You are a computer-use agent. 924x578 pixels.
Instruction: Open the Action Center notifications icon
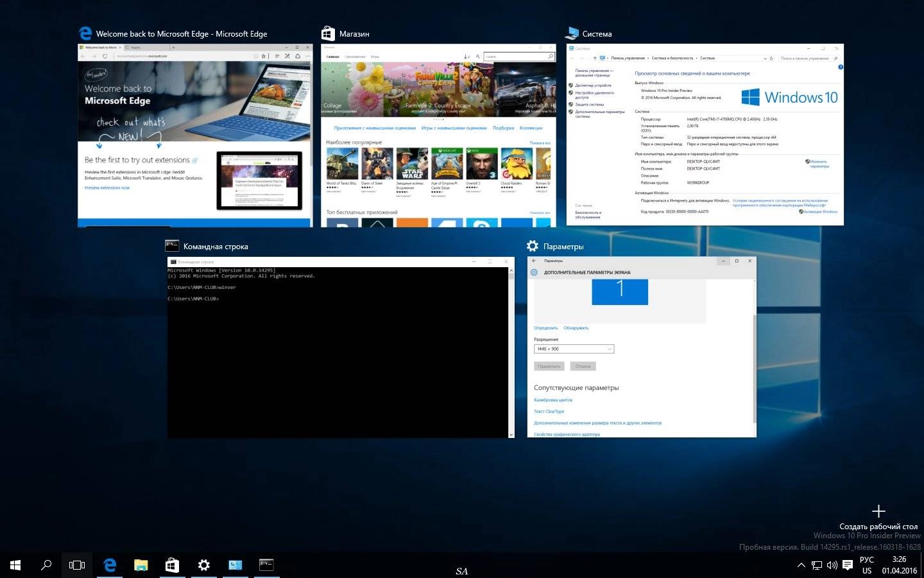[x=848, y=565]
